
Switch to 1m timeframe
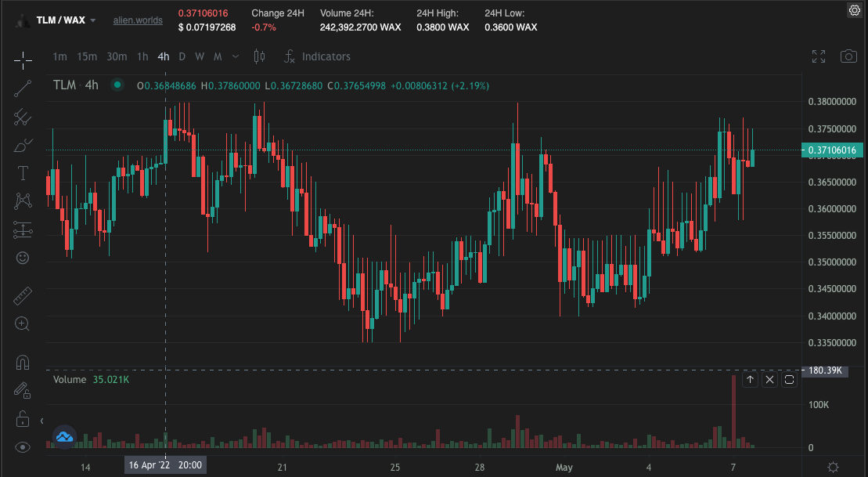coord(59,56)
